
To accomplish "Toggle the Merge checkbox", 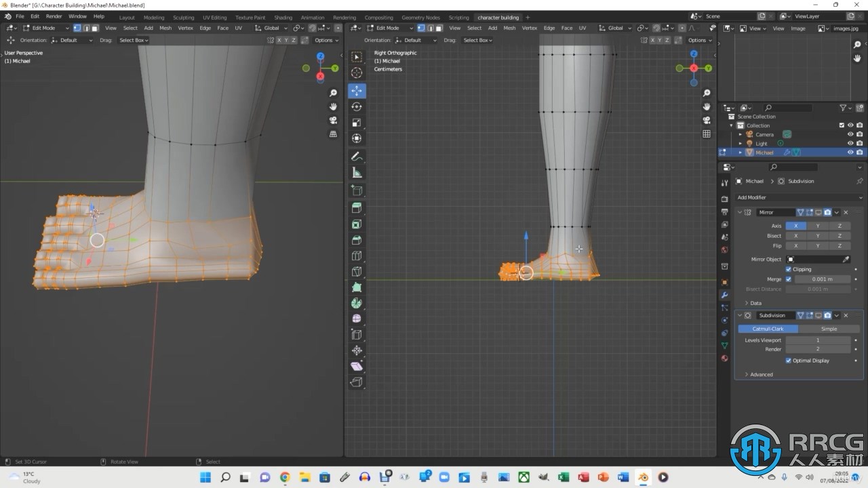I will [788, 279].
